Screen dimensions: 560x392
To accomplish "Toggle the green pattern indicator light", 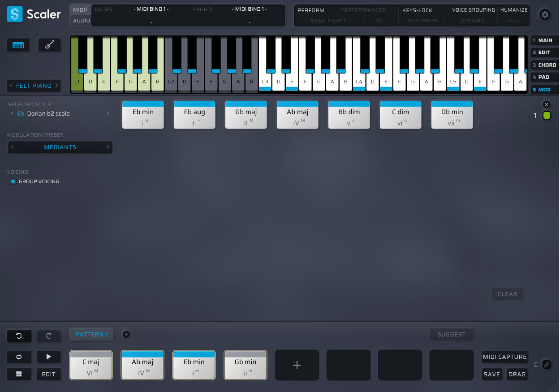I will pyautogui.click(x=546, y=115).
